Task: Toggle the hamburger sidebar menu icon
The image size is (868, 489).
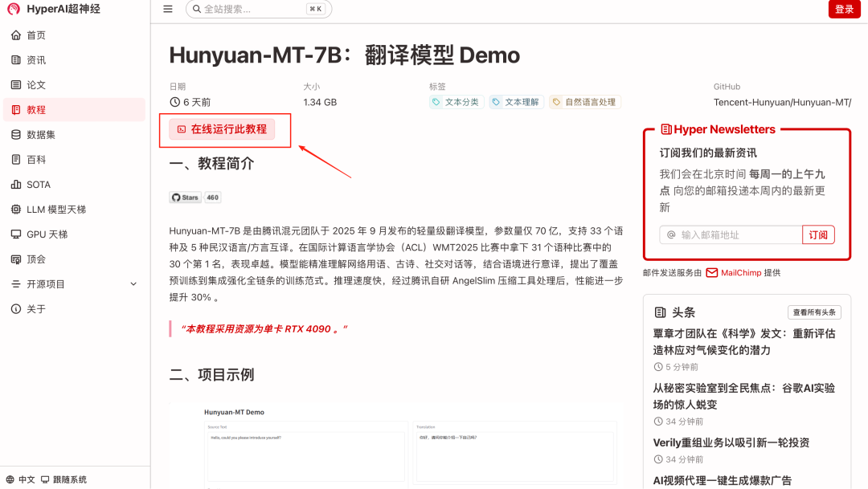Action: point(167,10)
